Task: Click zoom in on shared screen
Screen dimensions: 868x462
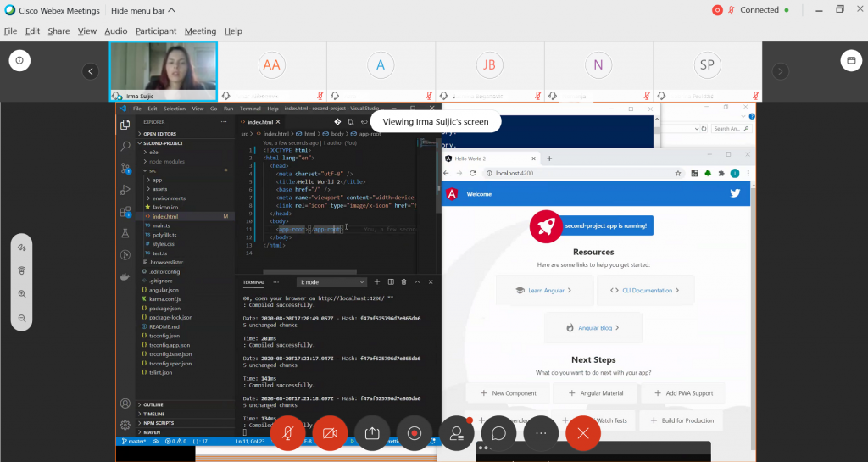Action: (x=22, y=294)
